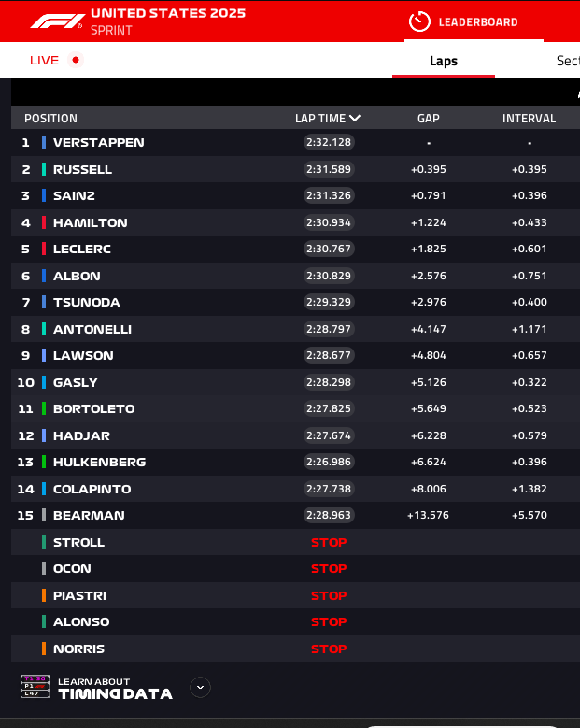Click Russell's teal team color bar
Screen dimensions: 580x728
44,169
